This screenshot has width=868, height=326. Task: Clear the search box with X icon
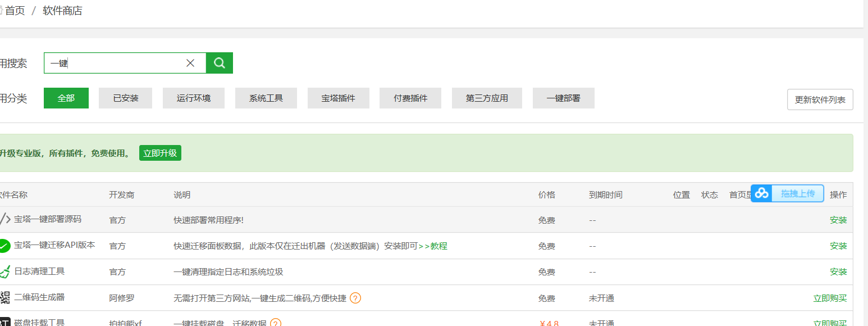click(x=190, y=63)
